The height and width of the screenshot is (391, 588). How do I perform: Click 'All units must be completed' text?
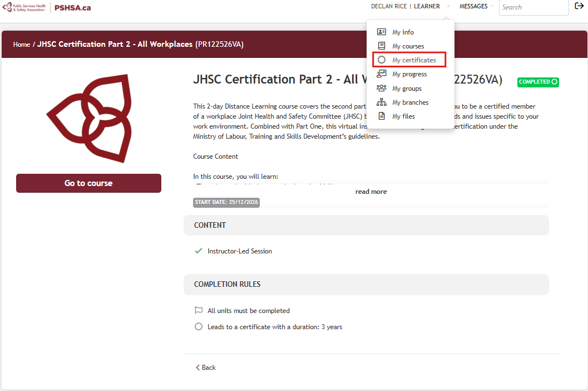[249, 311]
